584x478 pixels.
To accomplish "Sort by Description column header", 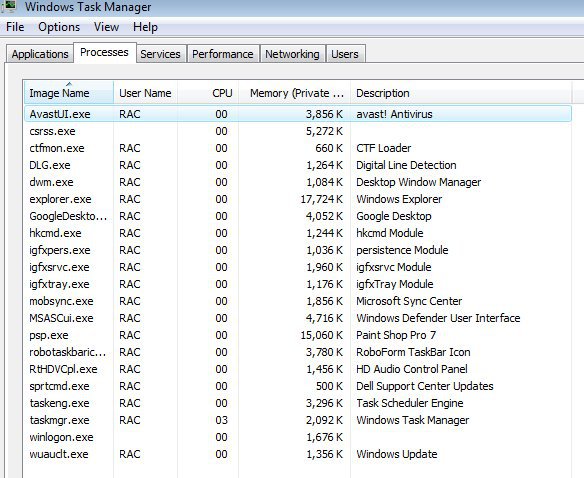I will point(461,92).
